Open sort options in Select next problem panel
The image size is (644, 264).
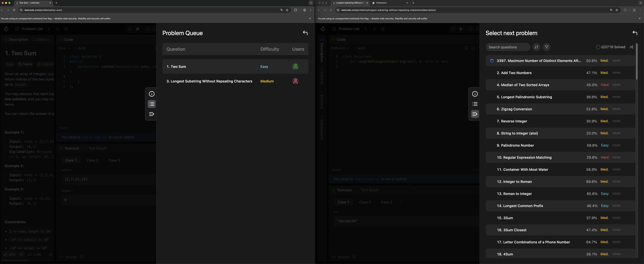click(536, 47)
